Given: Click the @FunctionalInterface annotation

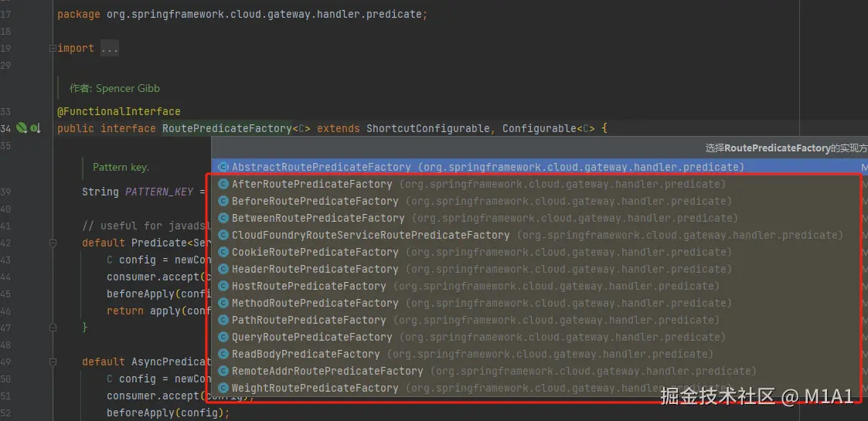Looking at the screenshot, I should coord(118,111).
